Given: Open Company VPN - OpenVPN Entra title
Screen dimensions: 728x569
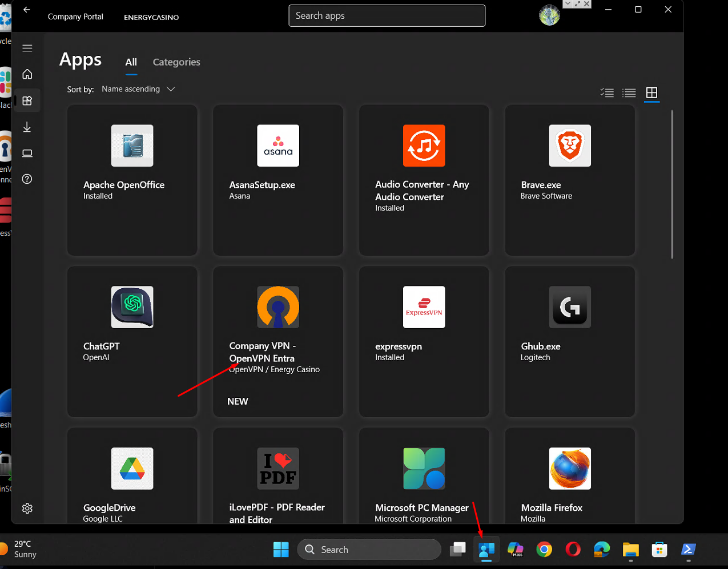Looking at the screenshot, I should [263, 352].
